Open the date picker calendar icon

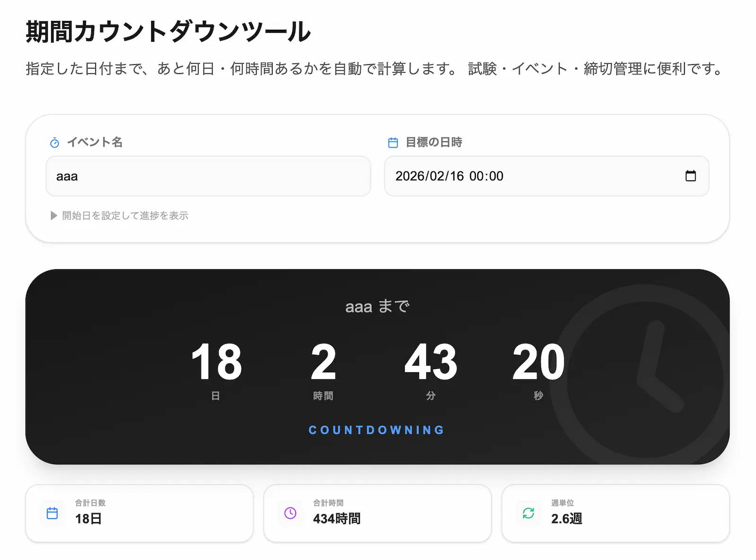pyautogui.click(x=690, y=176)
